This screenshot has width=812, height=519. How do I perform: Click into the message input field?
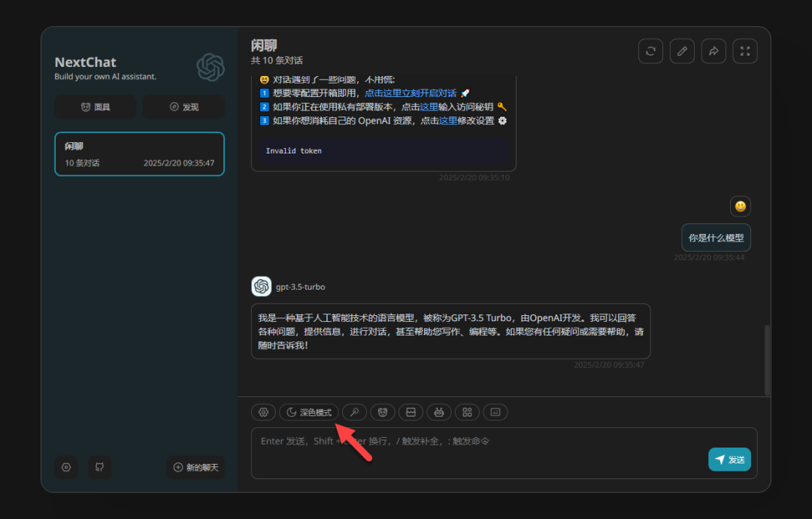(x=504, y=454)
